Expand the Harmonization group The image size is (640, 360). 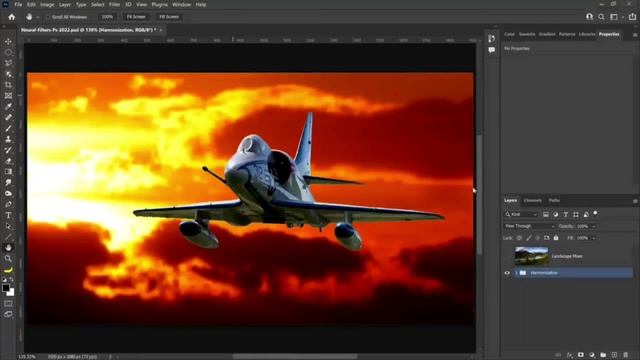(x=516, y=273)
